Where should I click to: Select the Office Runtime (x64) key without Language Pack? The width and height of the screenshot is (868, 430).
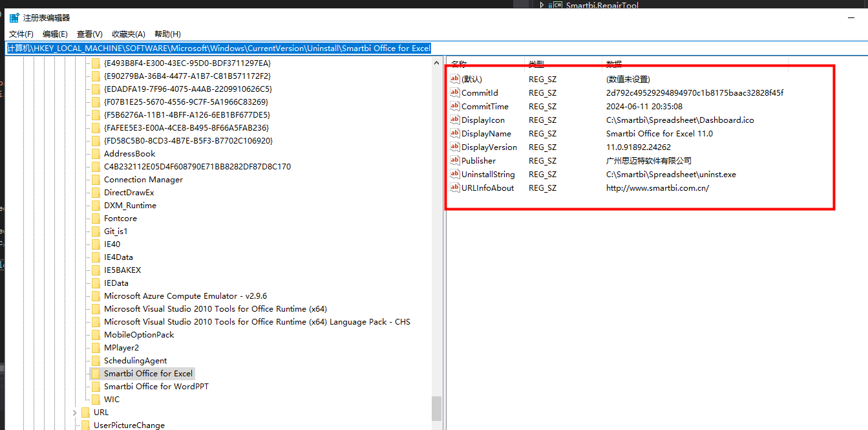215,309
